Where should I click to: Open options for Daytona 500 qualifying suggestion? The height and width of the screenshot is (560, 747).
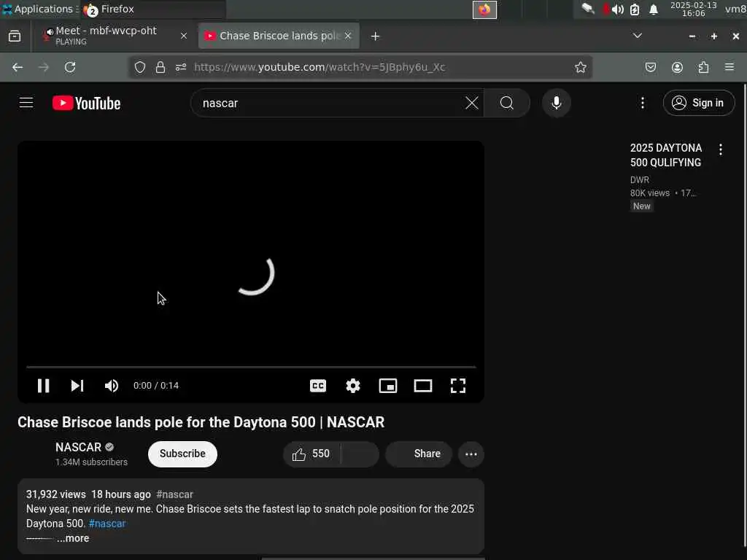click(x=721, y=149)
